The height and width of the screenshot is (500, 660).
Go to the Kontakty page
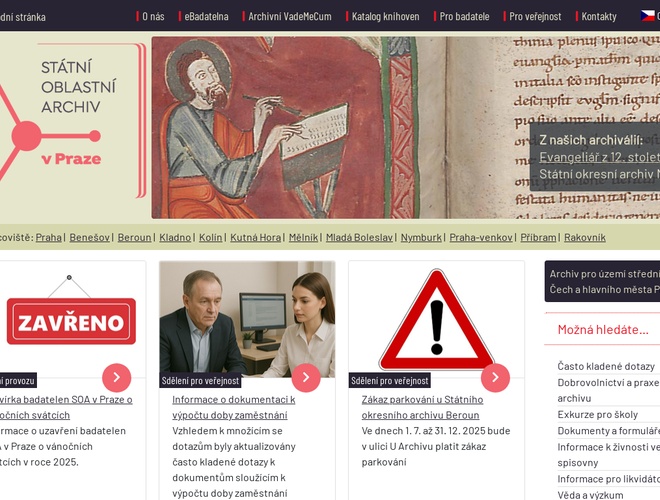pyautogui.click(x=599, y=17)
